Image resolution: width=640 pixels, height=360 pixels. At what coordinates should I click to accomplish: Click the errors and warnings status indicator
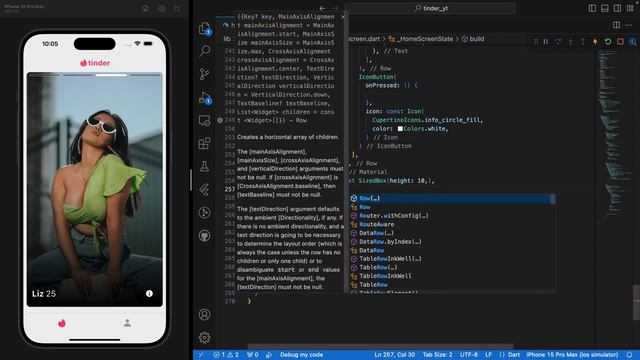click(x=226, y=355)
